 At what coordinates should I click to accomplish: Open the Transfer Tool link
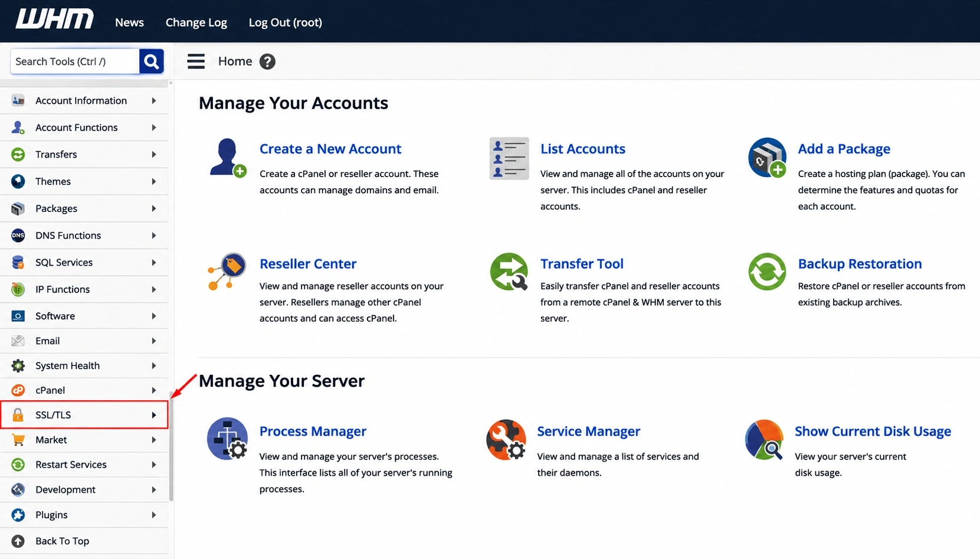point(582,264)
